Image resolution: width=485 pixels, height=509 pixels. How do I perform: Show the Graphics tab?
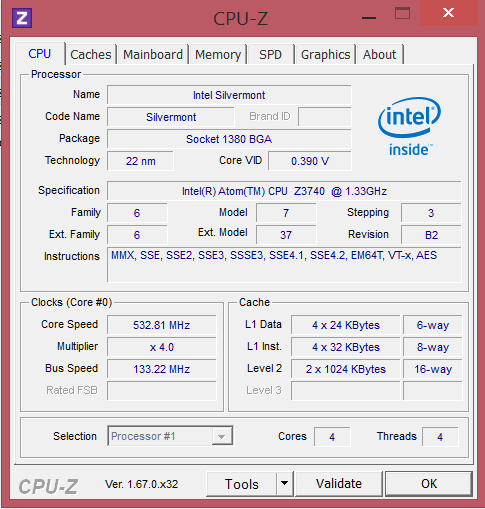pyautogui.click(x=326, y=54)
